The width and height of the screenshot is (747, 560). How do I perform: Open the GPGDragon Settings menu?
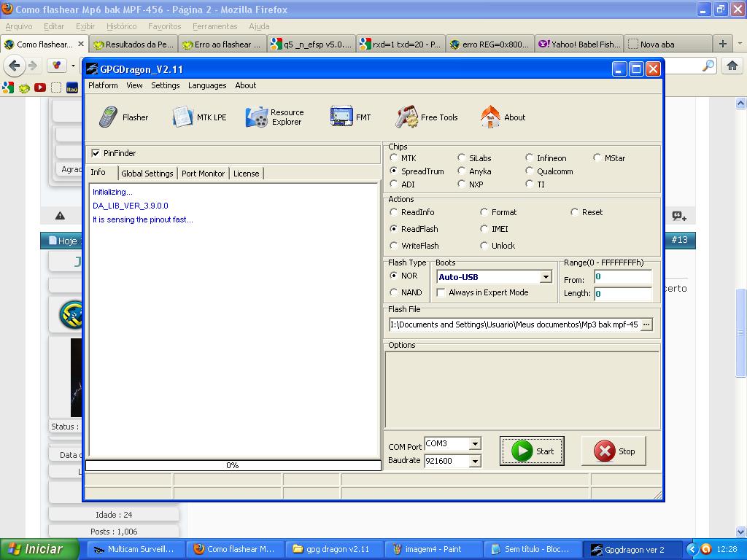pos(166,85)
